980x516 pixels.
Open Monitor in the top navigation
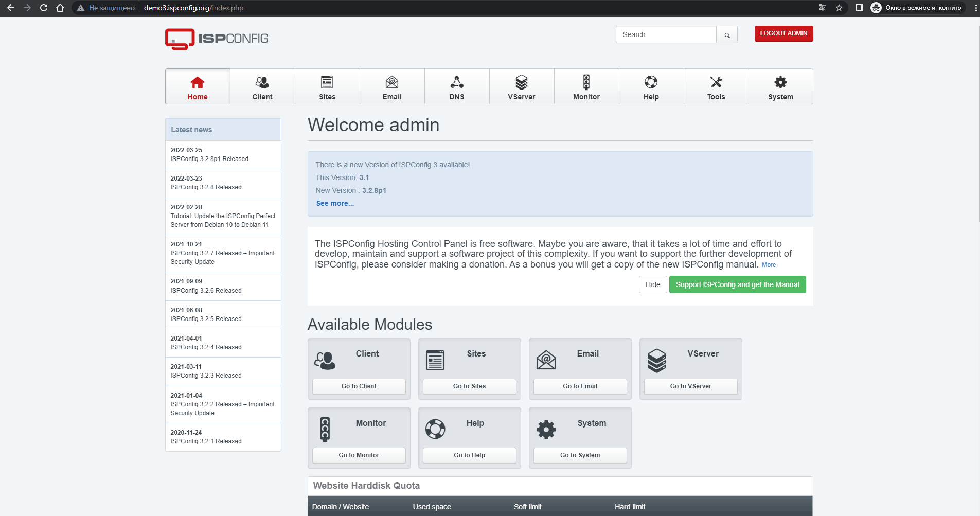tap(586, 87)
